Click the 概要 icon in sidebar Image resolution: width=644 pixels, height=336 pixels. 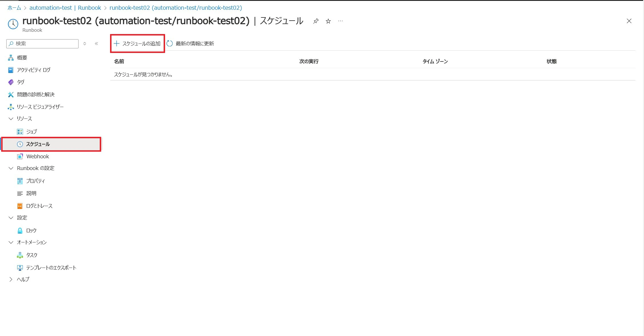pyautogui.click(x=11, y=58)
